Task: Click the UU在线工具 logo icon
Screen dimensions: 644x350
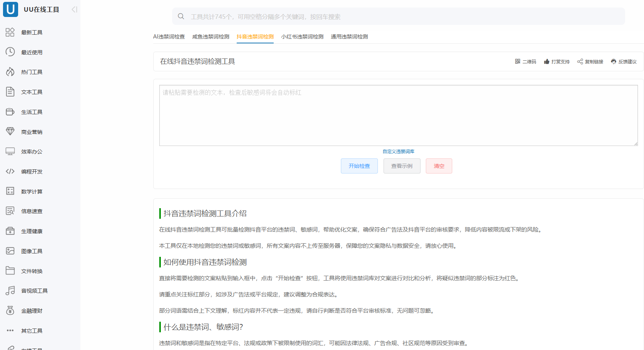Action: [x=11, y=9]
